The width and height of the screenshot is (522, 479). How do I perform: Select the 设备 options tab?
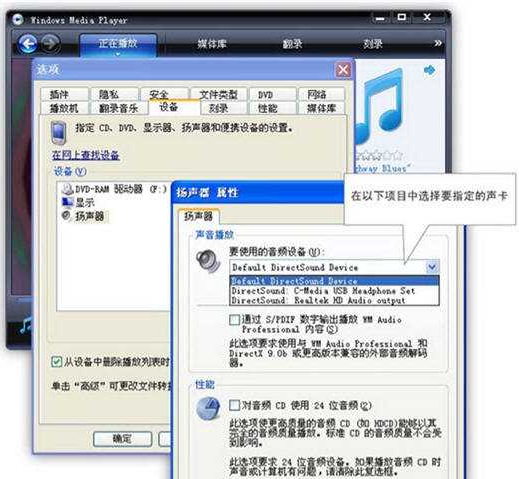(174, 107)
